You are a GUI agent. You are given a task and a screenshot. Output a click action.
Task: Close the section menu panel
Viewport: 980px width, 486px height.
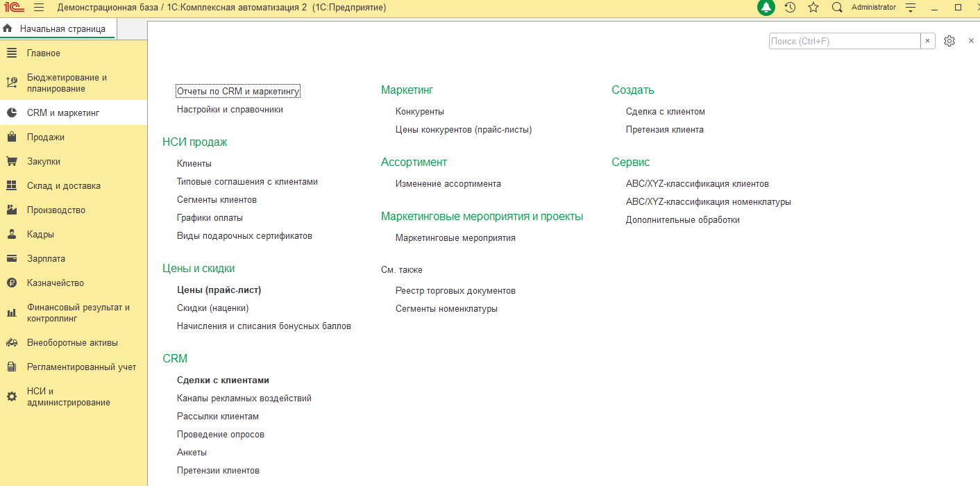coord(971,41)
